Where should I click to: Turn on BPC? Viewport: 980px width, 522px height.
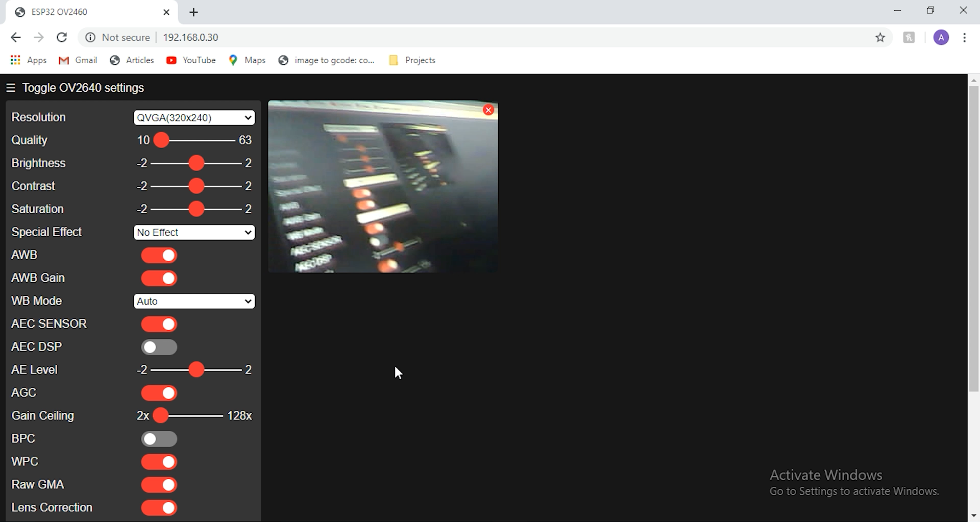coord(159,438)
